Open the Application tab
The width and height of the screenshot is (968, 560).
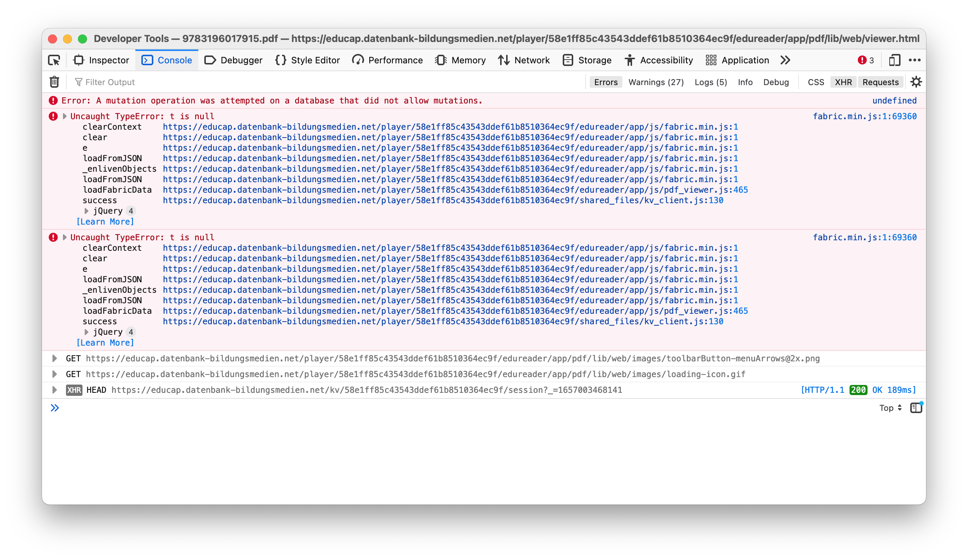[737, 60]
